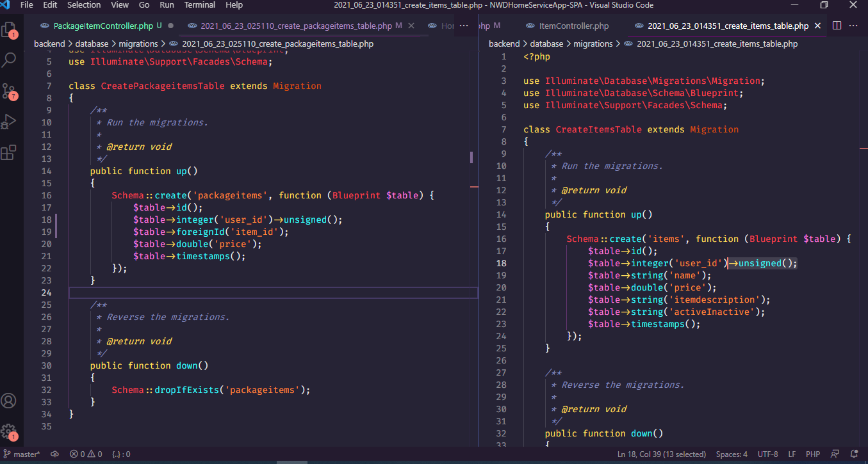
Task: Switch to ItemController.php tab
Action: click(574, 26)
